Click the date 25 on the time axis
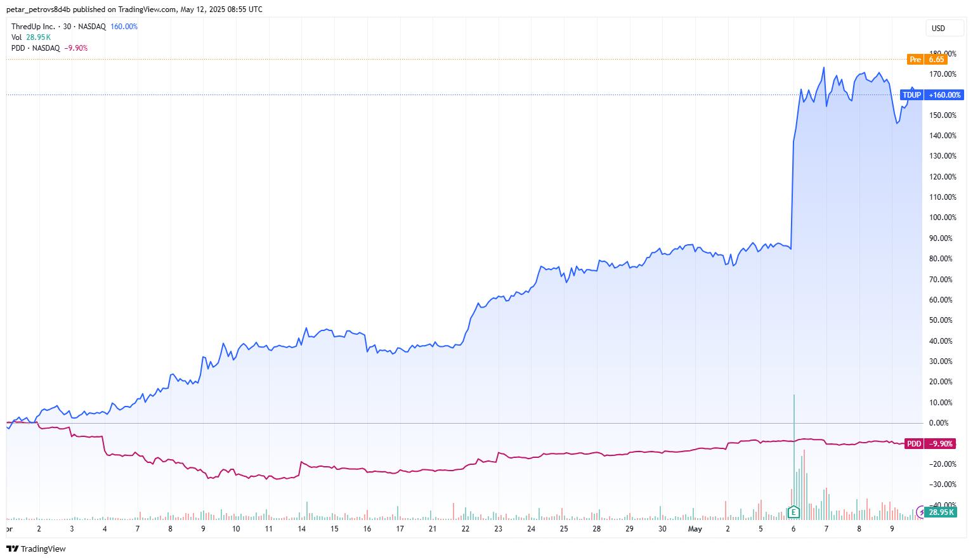973x560 pixels. pyautogui.click(x=564, y=528)
